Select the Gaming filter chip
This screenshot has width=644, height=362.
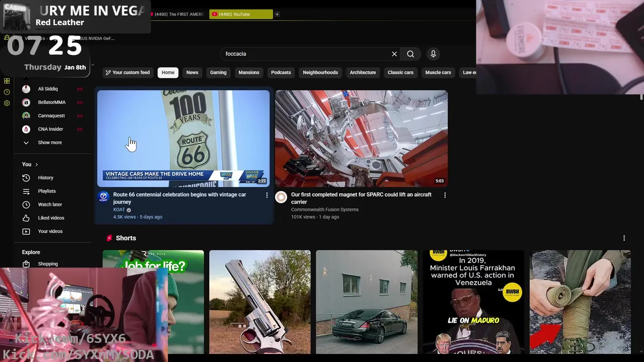coord(218,72)
